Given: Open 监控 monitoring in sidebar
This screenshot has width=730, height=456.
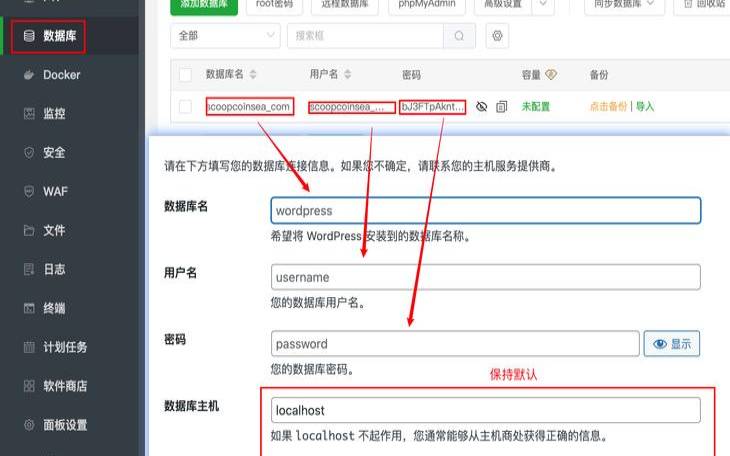Looking at the screenshot, I should pyautogui.click(x=54, y=114).
